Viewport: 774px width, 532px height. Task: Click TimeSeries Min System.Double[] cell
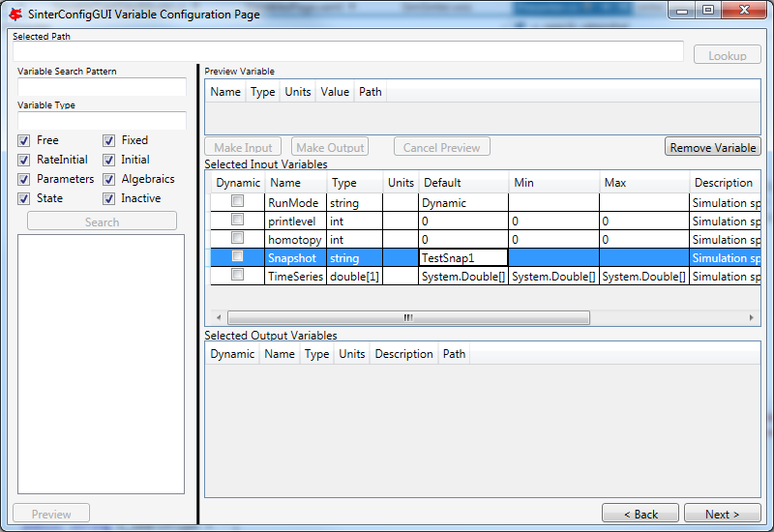click(x=553, y=276)
